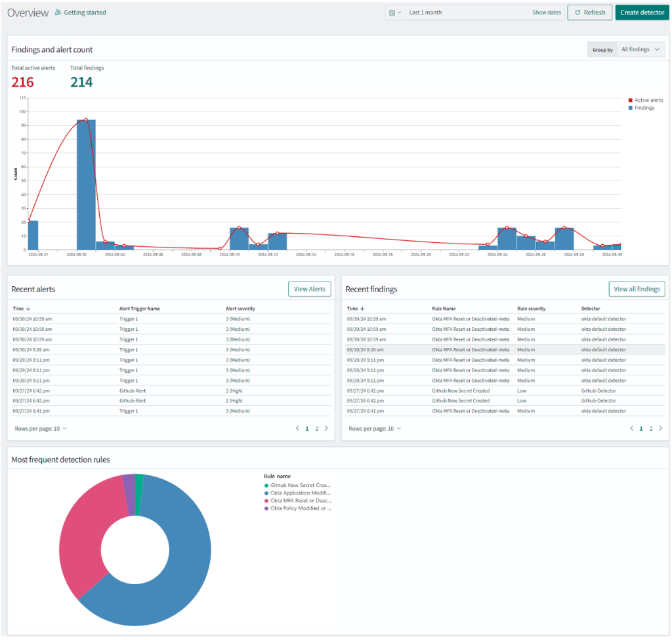Viewport: 672px width, 640px height.
Task: Open the Getting started link
Action: click(x=81, y=12)
